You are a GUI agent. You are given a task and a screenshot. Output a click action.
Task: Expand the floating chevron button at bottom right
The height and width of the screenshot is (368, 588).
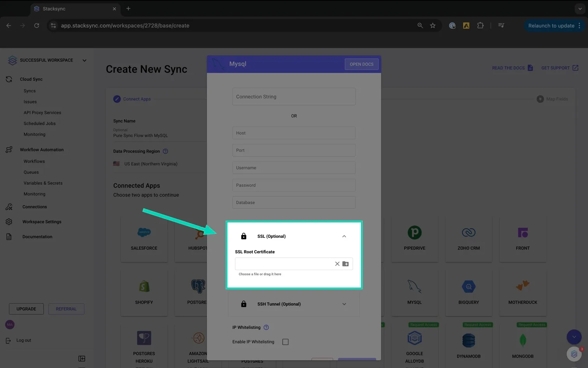[574, 337]
